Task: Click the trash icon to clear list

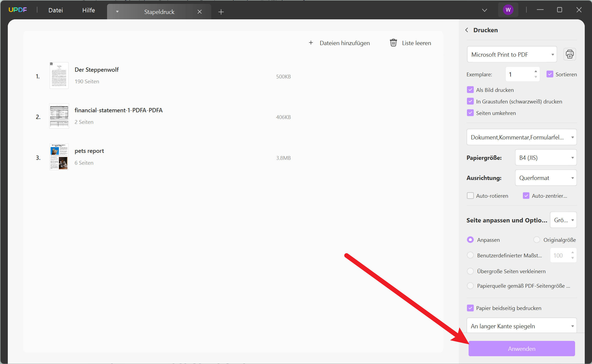Action: coord(393,43)
